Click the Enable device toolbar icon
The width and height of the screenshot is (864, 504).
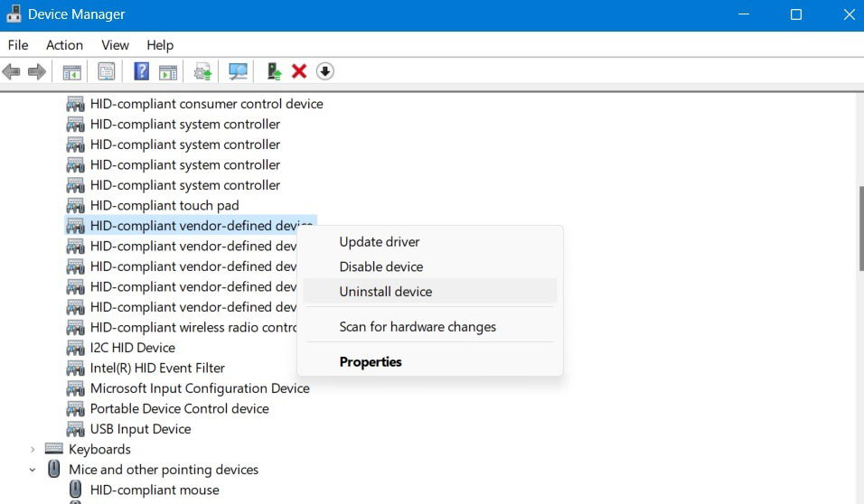point(274,71)
